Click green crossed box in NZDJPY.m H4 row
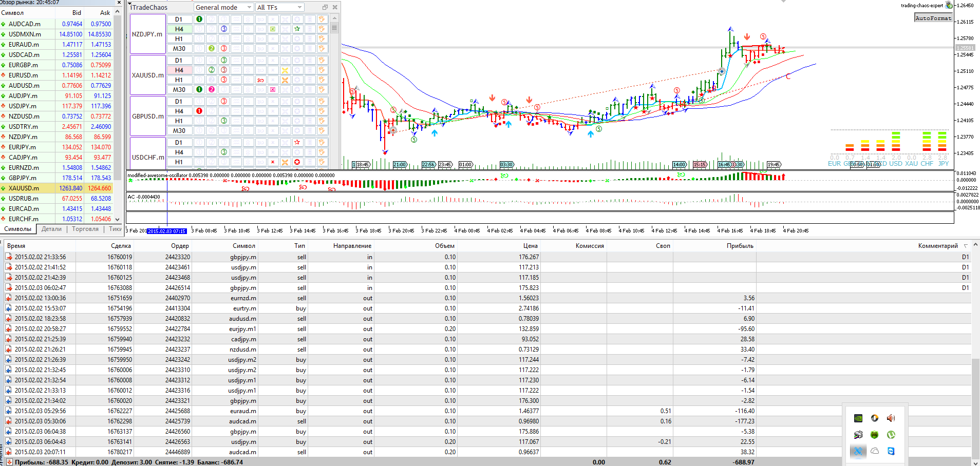The height and width of the screenshot is (466, 980). (x=273, y=29)
